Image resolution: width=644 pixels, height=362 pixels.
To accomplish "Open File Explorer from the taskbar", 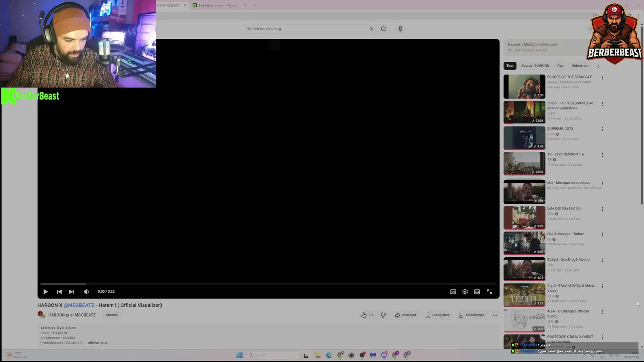I will [317, 355].
